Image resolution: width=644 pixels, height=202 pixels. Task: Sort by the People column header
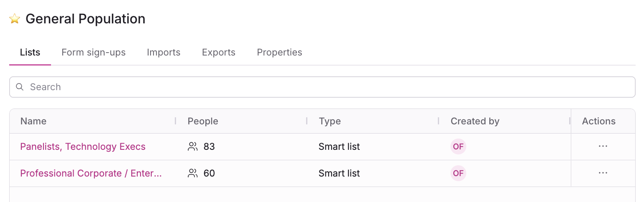(203, 121)
